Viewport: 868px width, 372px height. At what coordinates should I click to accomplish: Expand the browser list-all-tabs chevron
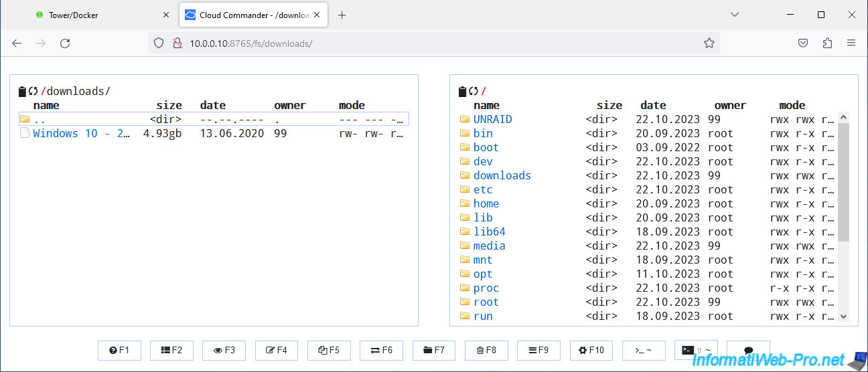point(735,15)
